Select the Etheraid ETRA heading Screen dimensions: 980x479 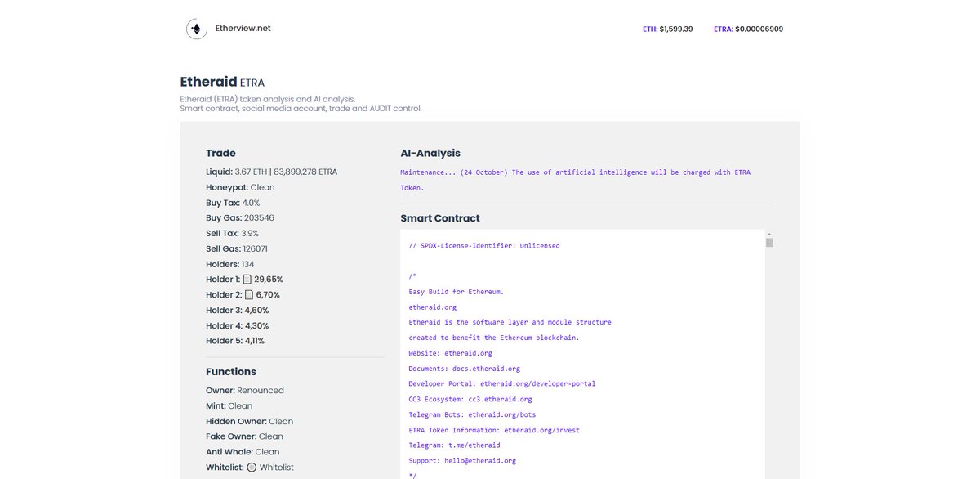[222, 83]
